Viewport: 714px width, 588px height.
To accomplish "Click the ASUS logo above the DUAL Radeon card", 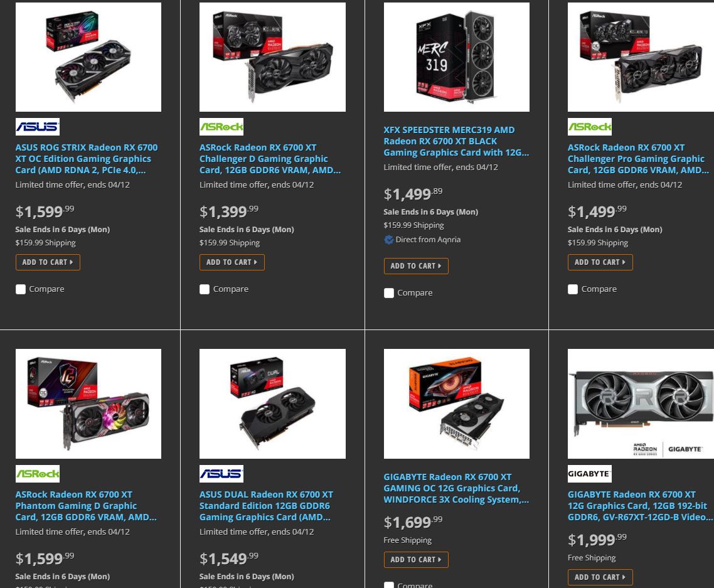I will (221, 474).
